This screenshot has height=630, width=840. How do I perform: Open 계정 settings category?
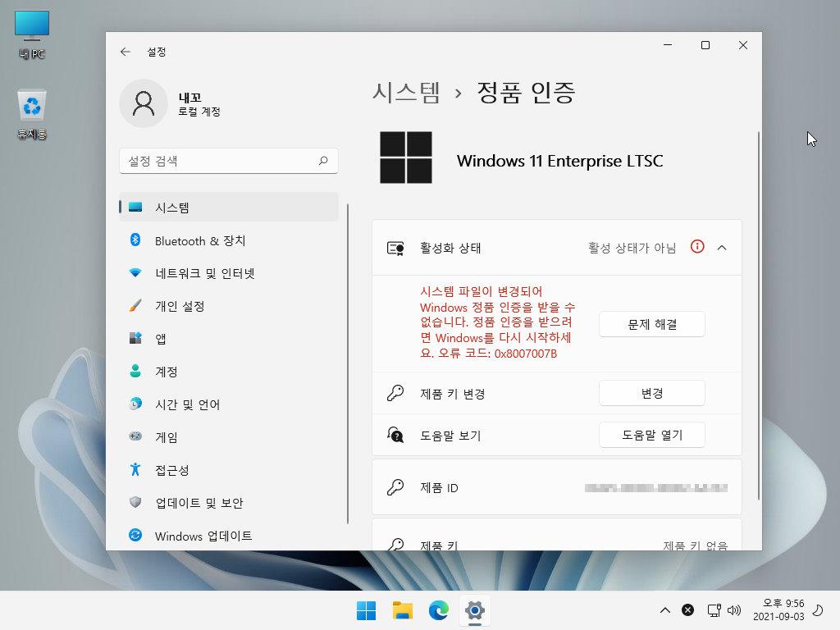point(229,372)
